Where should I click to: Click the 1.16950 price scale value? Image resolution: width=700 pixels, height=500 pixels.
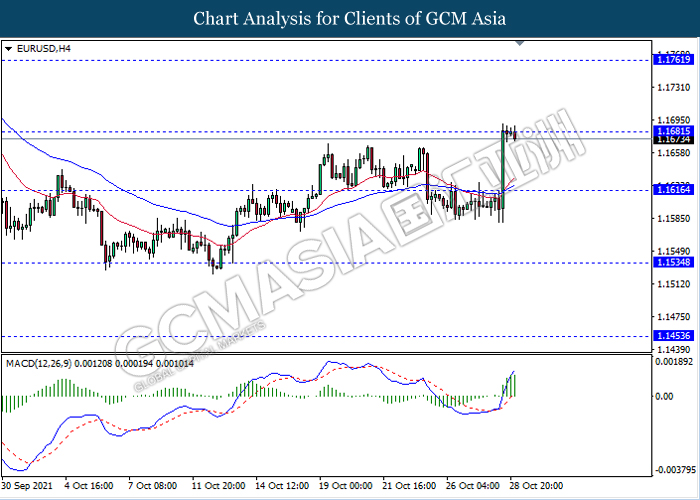673,121
